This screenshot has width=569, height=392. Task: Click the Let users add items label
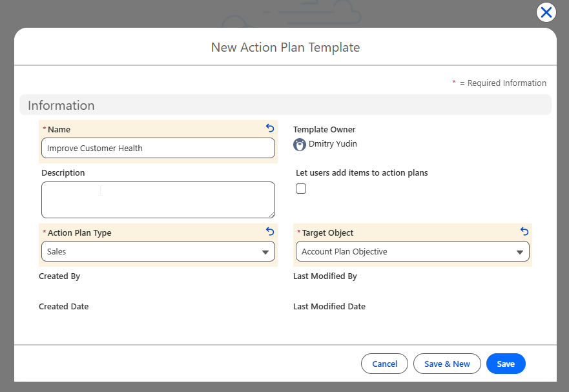(x=362, y=173)
